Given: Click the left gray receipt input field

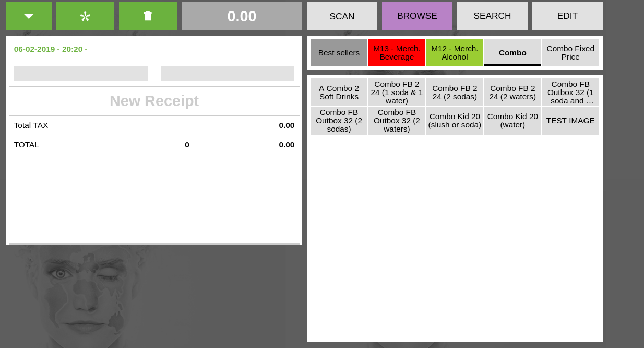Looking at the screenshot, I should point(81,74).
